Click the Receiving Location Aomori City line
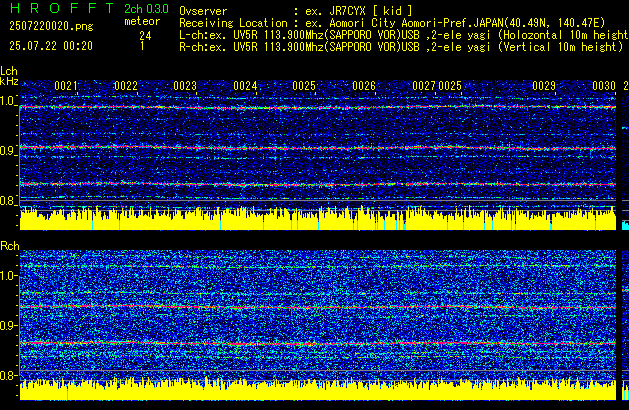 tap(392, 23)
